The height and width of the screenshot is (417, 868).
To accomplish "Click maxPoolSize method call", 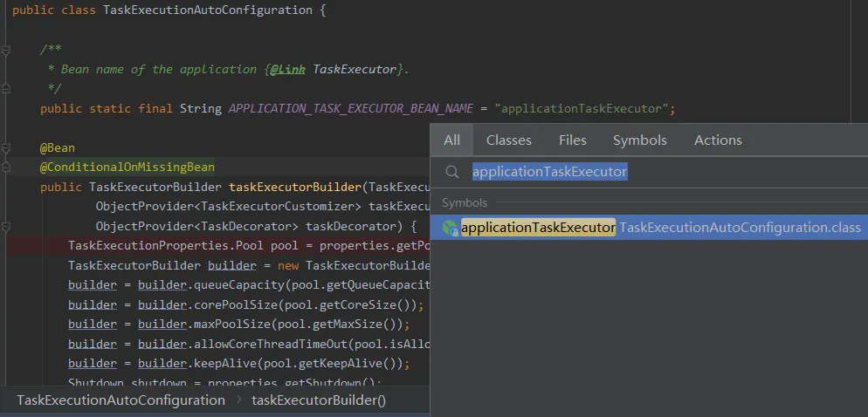I will [x=232, y=324].
